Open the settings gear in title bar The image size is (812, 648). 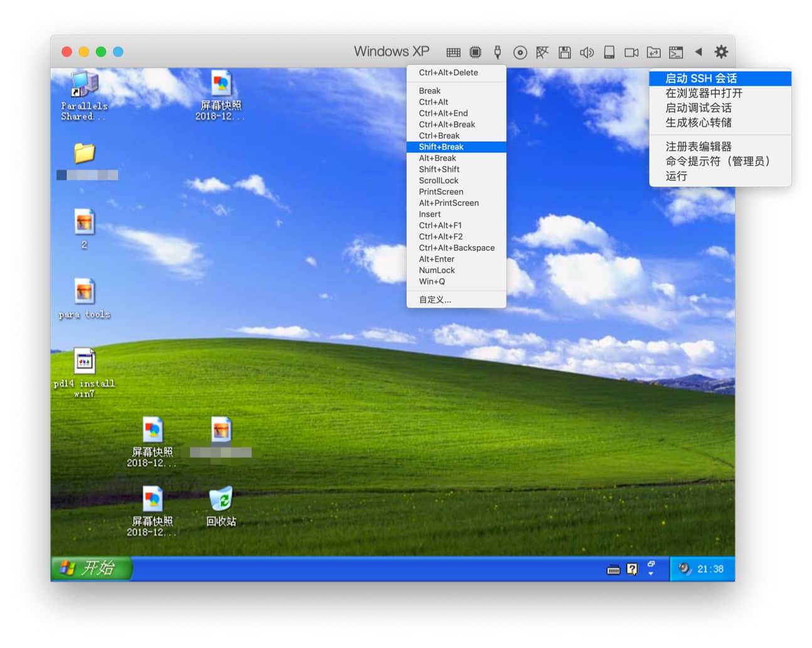point(722,51)
